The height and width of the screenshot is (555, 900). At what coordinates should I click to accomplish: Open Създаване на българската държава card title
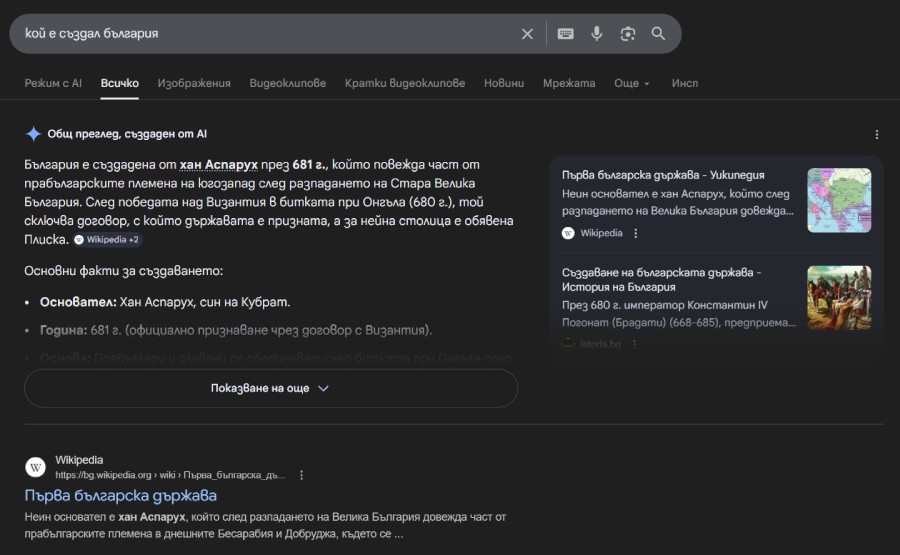click(x=661, y=280)
